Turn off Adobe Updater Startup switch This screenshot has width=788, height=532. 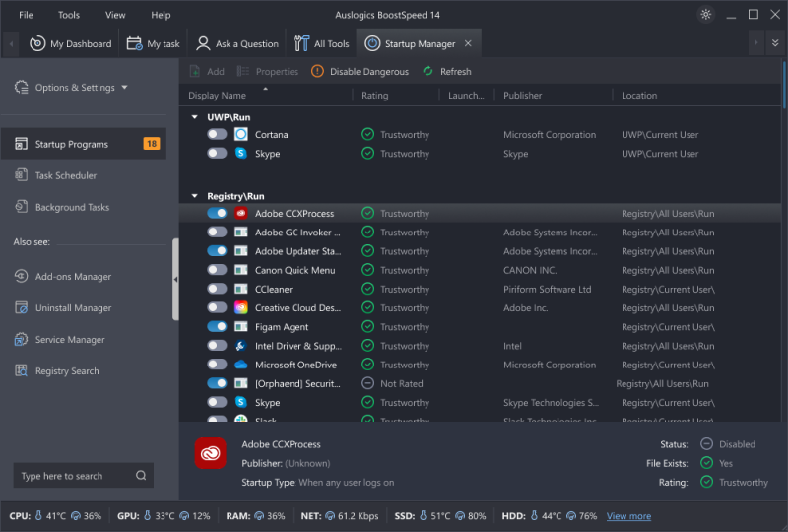coord(217,251)
